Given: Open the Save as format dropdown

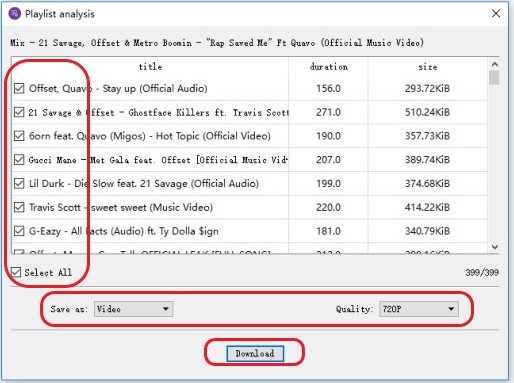Looking at the screenshot, I should [x=133, y=309].
